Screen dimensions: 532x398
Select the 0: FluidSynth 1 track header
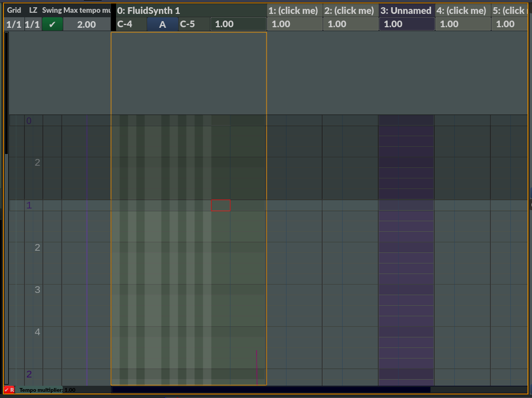pos(189,11)
